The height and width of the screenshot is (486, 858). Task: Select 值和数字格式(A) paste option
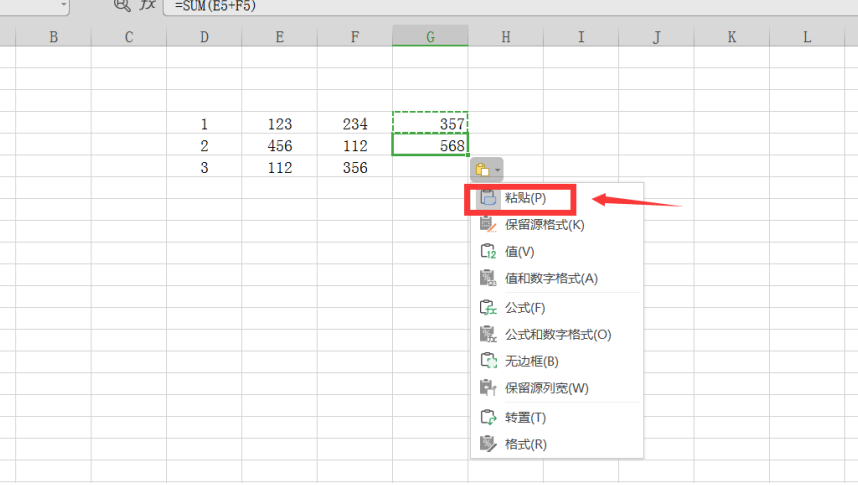(557, 279)
